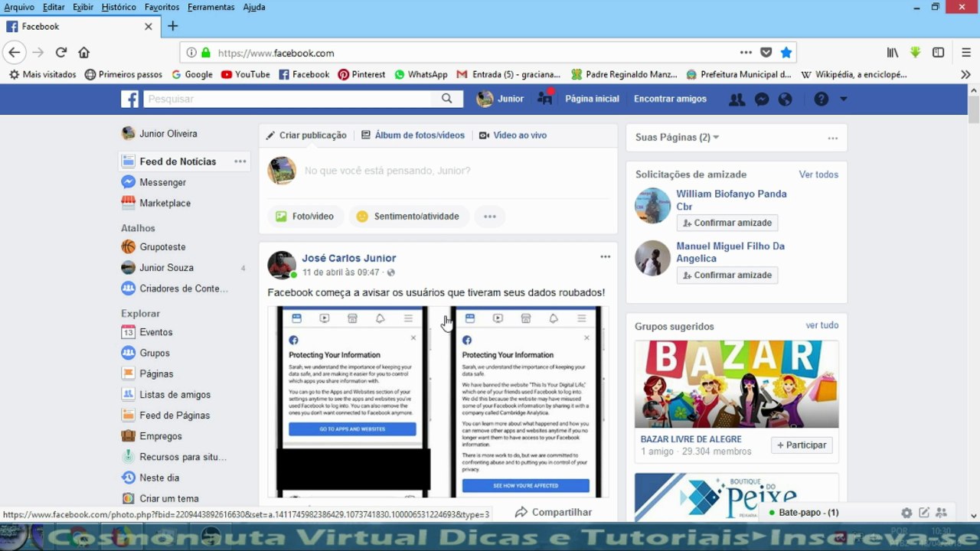This screenshot has width=980, height=551.
Task: Open the Histórico menu
Action: pyautogui.click(x=119, y=7)
